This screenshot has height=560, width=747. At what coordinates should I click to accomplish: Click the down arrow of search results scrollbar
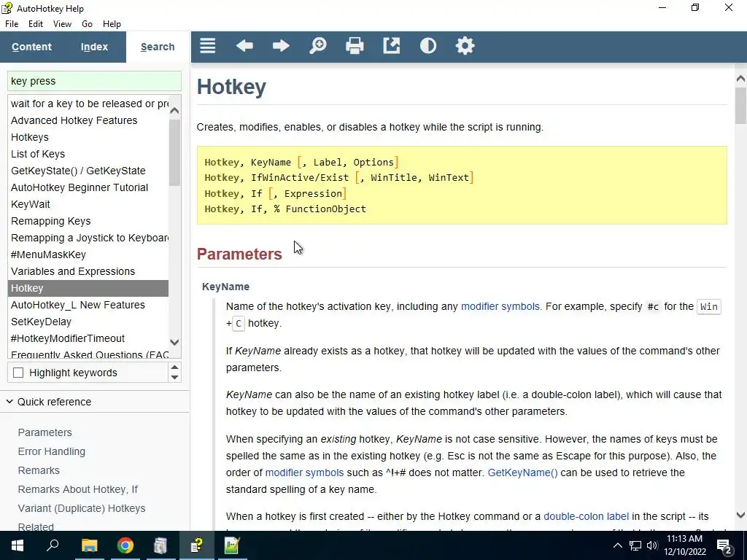(174, 342)
